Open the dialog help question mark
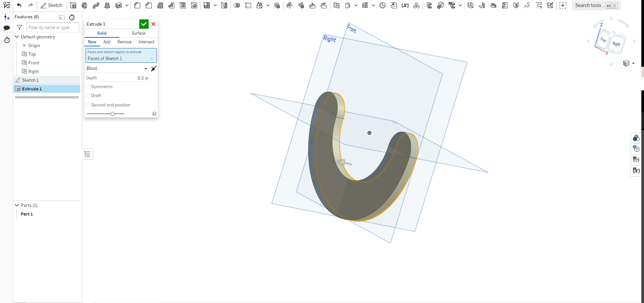Viewport: 644px width, 303px height. 154,114
